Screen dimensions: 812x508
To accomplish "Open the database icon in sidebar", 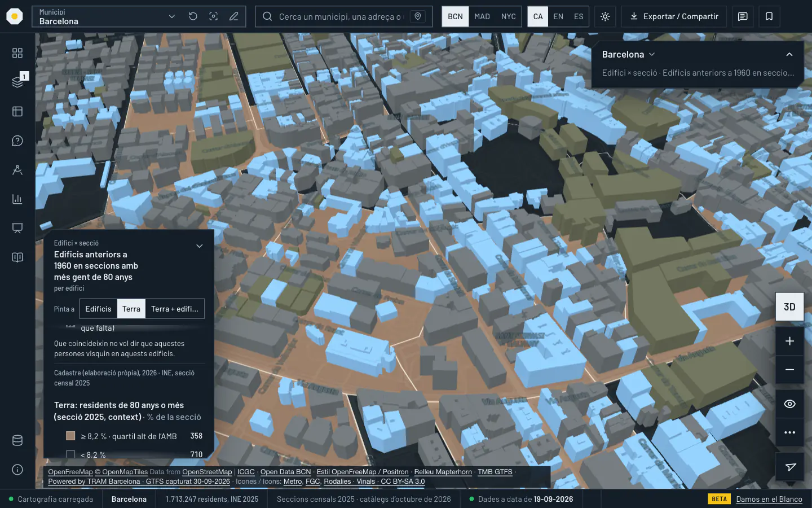I will pyautogui.click(x=17, y=441).
